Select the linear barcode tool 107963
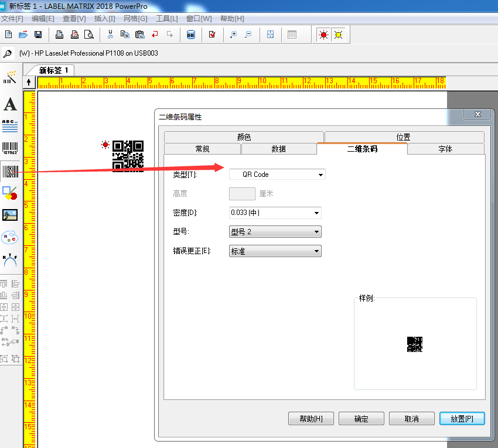498x448 pixels. point(10,148)
